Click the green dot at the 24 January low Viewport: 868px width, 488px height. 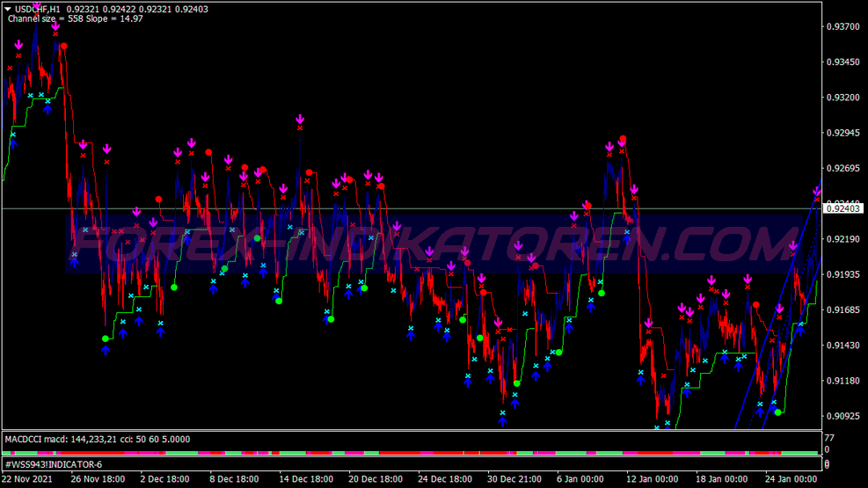[777, 412]
